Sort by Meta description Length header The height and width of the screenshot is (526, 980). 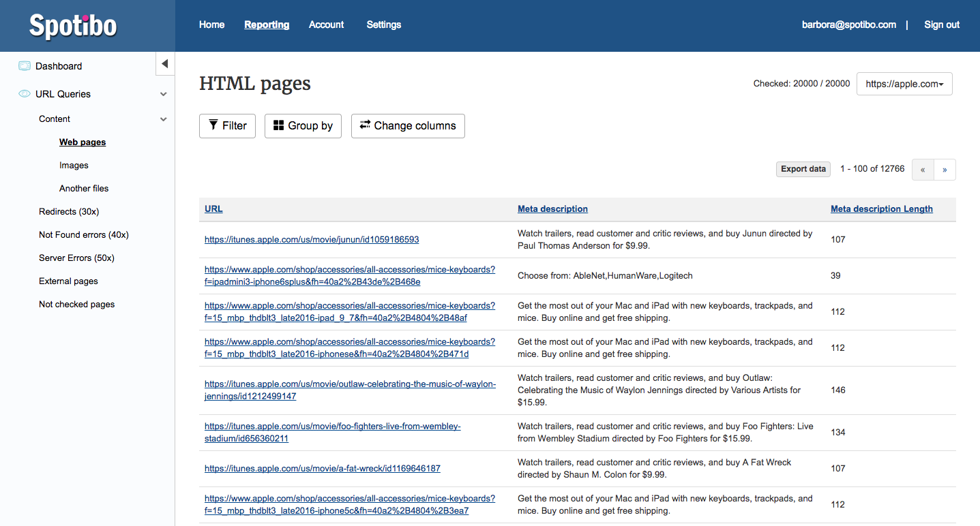click(882, 209)
